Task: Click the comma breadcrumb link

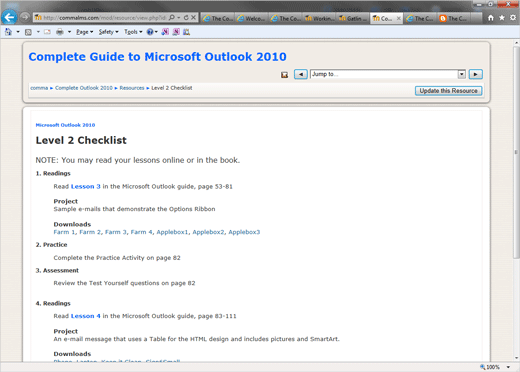Action: pos(39,88)
